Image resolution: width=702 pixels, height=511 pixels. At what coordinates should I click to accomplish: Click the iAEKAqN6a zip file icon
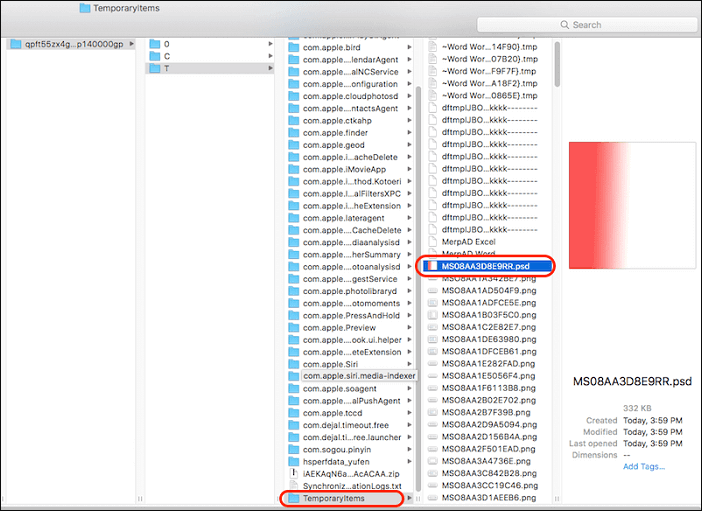[x=294, y=473]
